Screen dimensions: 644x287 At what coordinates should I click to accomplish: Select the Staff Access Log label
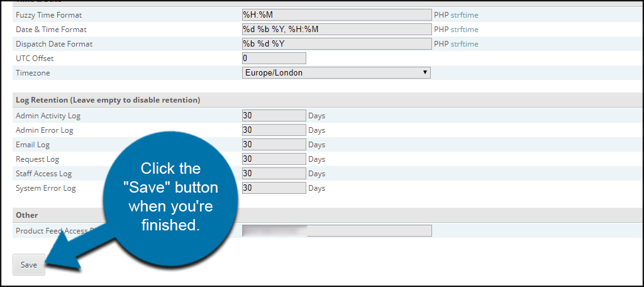click(43, 174)
